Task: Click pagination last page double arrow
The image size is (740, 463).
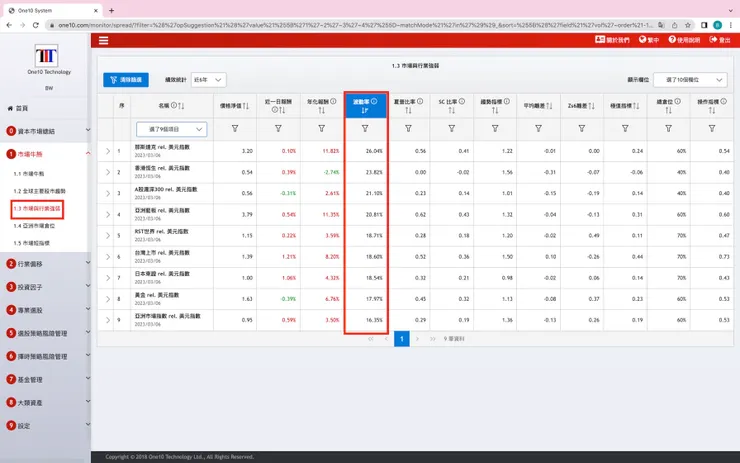Action: (x=432, y=339)
